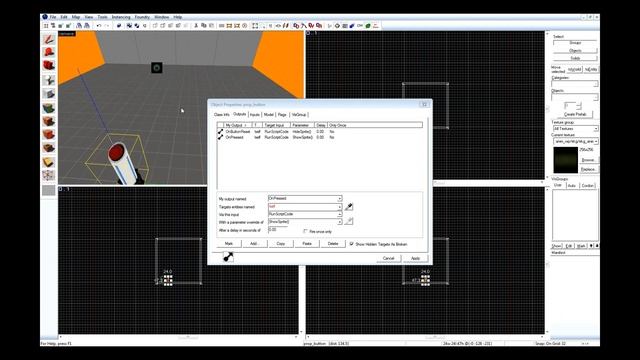Sort by the Target Input column header
The width and height of the screenshot is (640, 360).
pos(276,125)
